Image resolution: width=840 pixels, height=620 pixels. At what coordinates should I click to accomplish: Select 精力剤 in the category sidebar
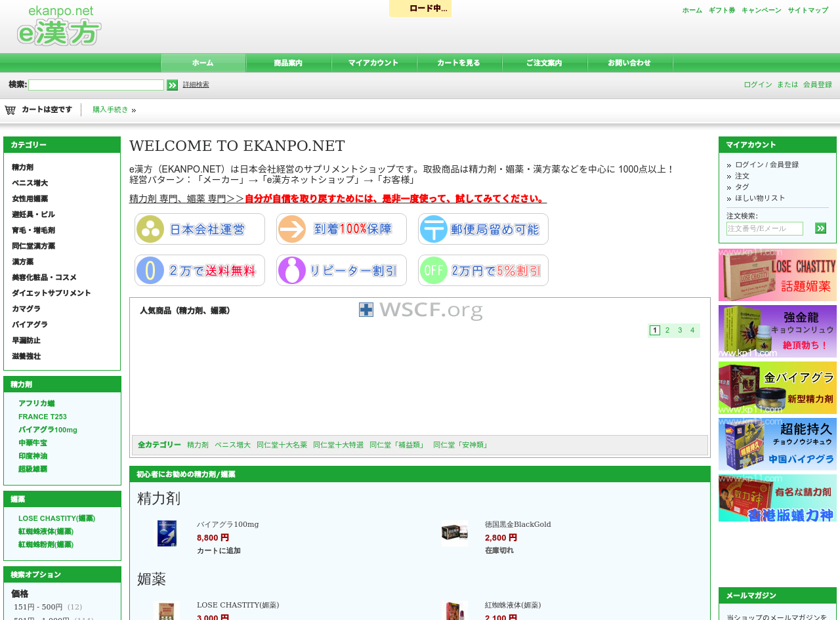pos(22,167)
